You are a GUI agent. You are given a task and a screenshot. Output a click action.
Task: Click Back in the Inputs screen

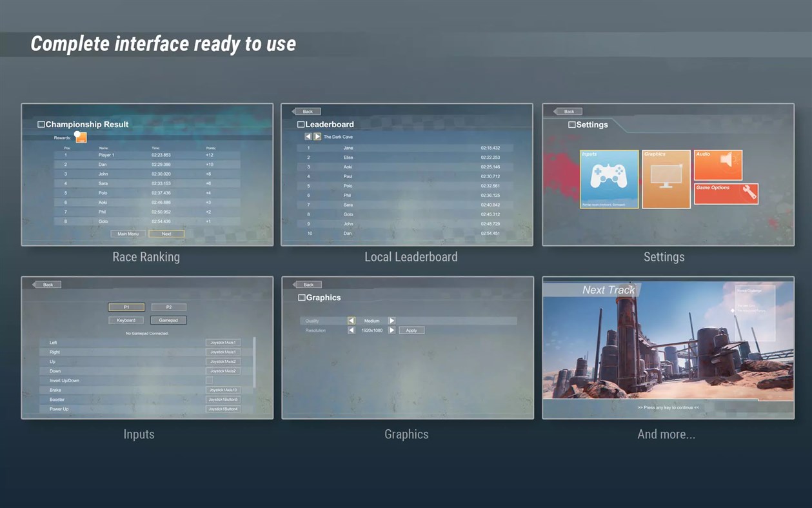click(x=46, y=285)
